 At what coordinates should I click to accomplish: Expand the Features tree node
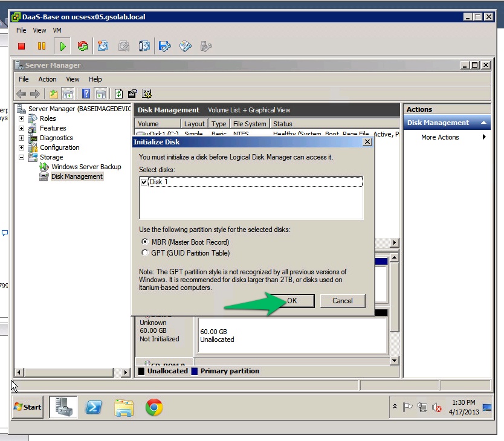(x=21, y=128)
